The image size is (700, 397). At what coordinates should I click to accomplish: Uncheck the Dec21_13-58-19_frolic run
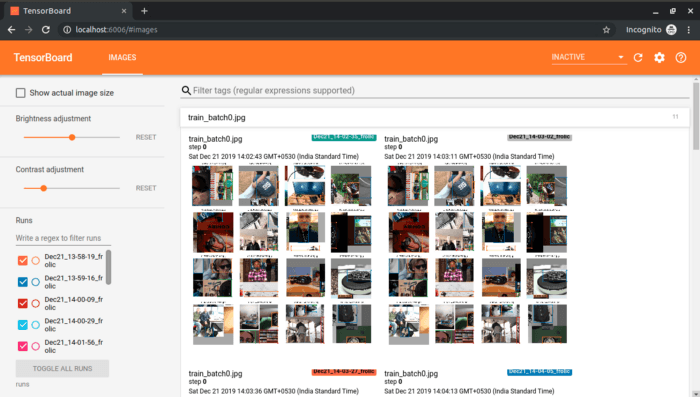tap(22, 260)
